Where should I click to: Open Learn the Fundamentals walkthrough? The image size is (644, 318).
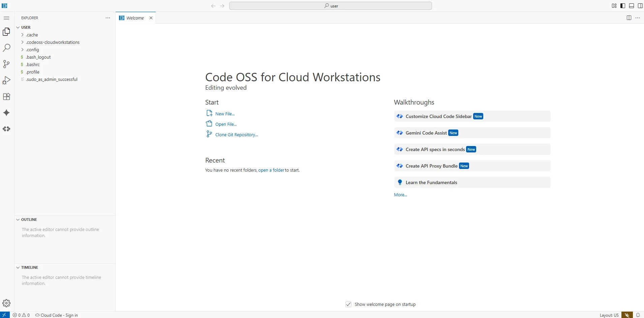click(472, 182)
